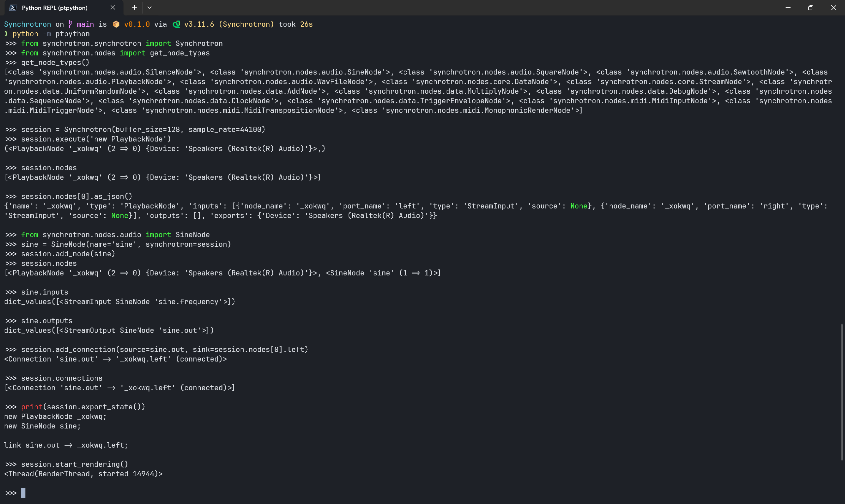Place cursor at the empty bottom prompt
This screenshot has width=845, height=504.
[x=23, y=493]
